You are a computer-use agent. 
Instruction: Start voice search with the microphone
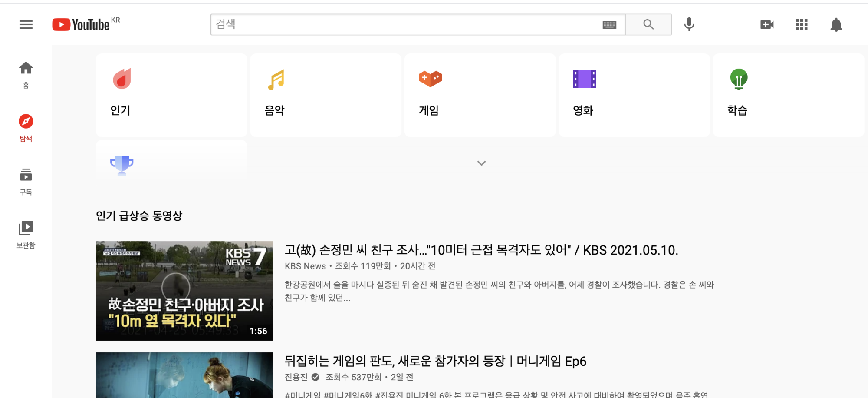point(689,24)
